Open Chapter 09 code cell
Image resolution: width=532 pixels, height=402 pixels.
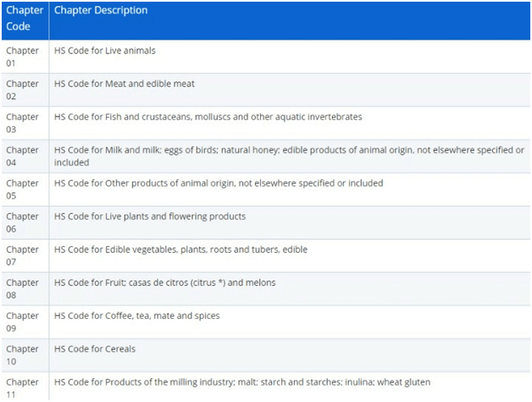[23, 322]
